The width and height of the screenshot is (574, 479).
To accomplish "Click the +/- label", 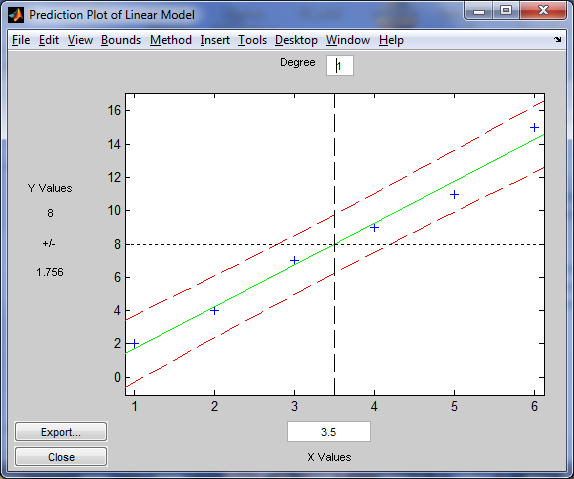I will click(x=49, y=244).
